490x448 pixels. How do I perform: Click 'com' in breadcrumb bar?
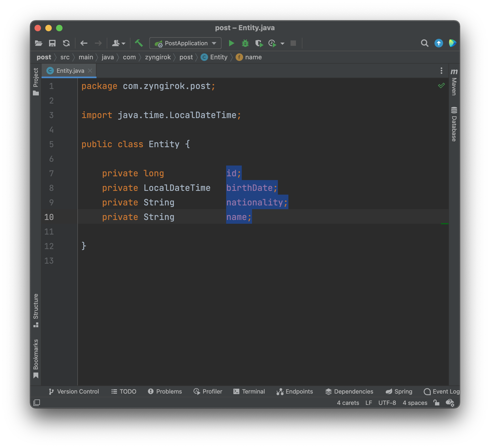pos(129,57)
